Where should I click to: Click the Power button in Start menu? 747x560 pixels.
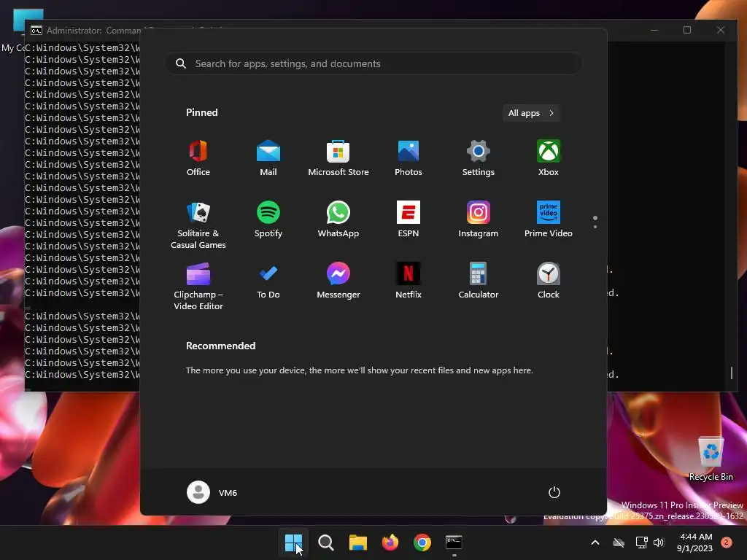[554, 492]
